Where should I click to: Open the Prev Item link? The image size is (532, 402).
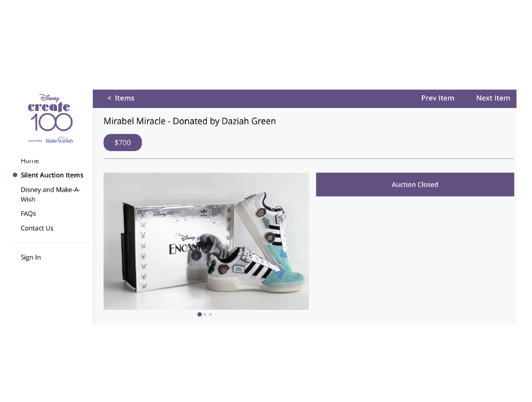point(438,98)
